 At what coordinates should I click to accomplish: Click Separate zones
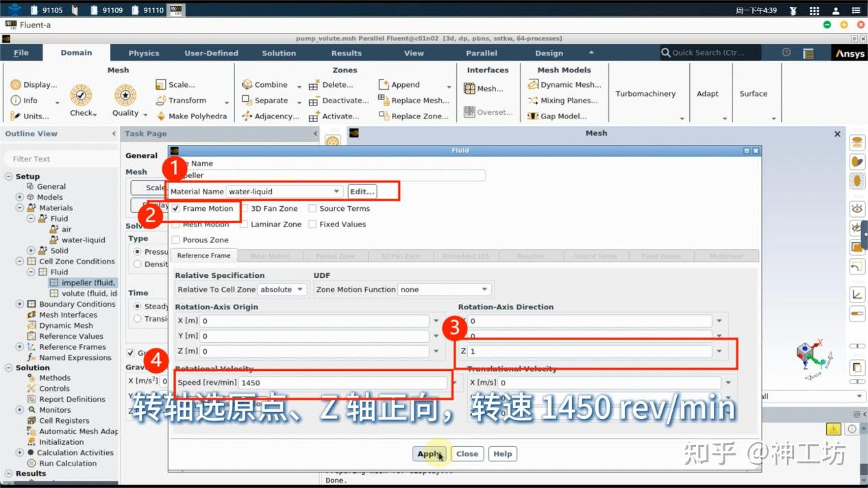coord(264,100)
